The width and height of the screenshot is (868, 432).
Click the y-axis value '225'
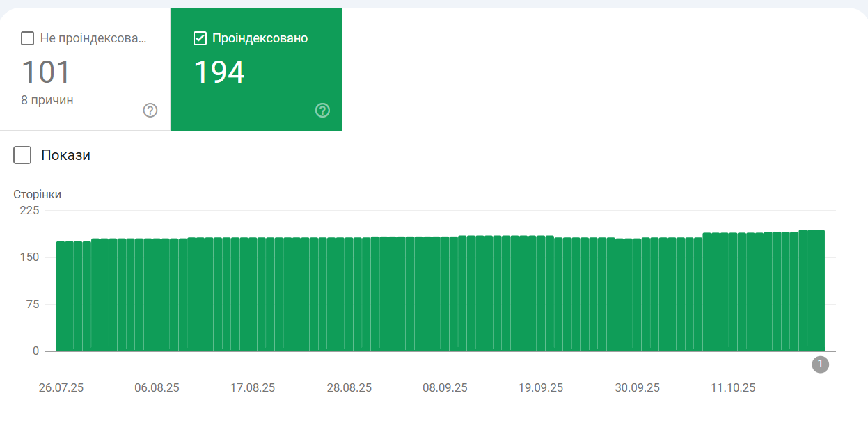[31, 210]
